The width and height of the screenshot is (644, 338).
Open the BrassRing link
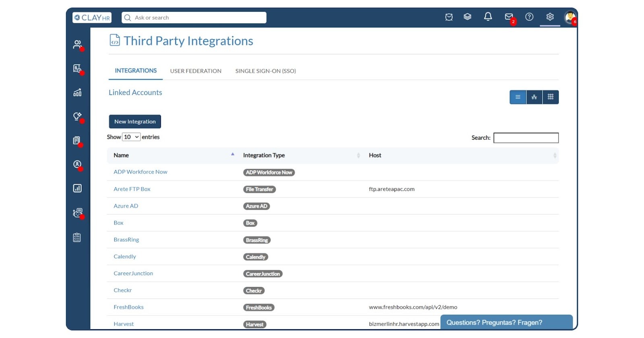point(126,240)
